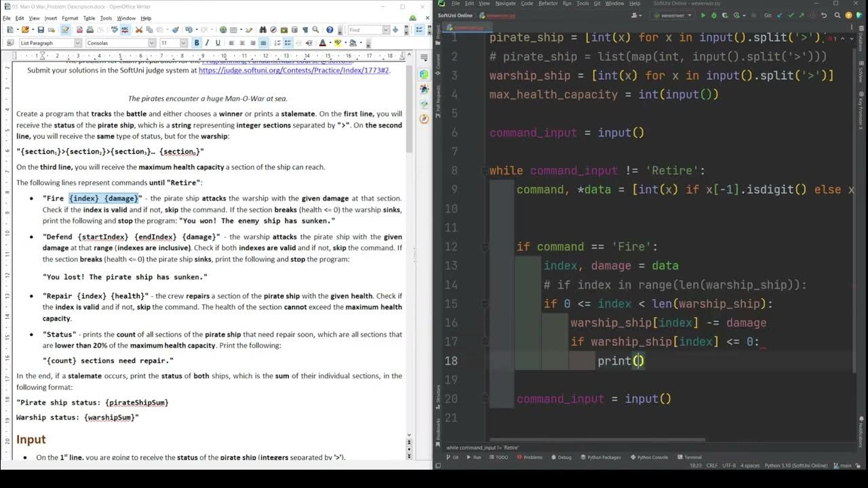Viewport: 868px width, 488px height.
Task: Click the Cut scissors icon in Writer
Action: coord(138,30)
